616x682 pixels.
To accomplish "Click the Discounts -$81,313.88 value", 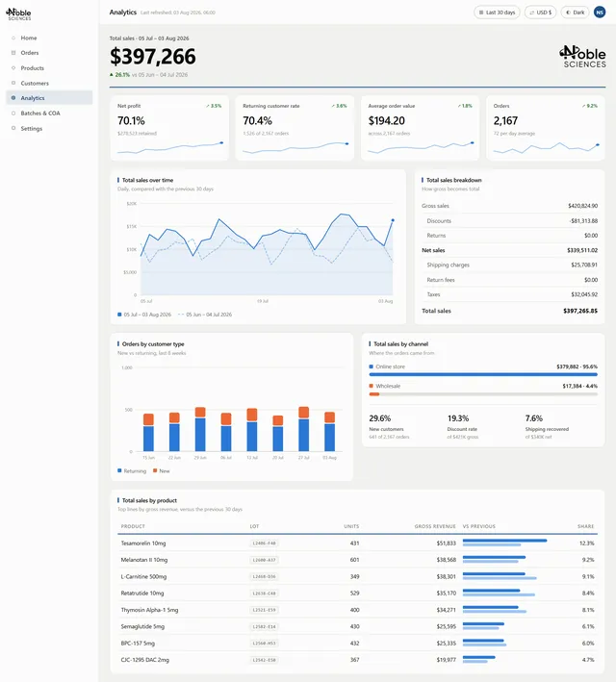I will pos(583,221).
